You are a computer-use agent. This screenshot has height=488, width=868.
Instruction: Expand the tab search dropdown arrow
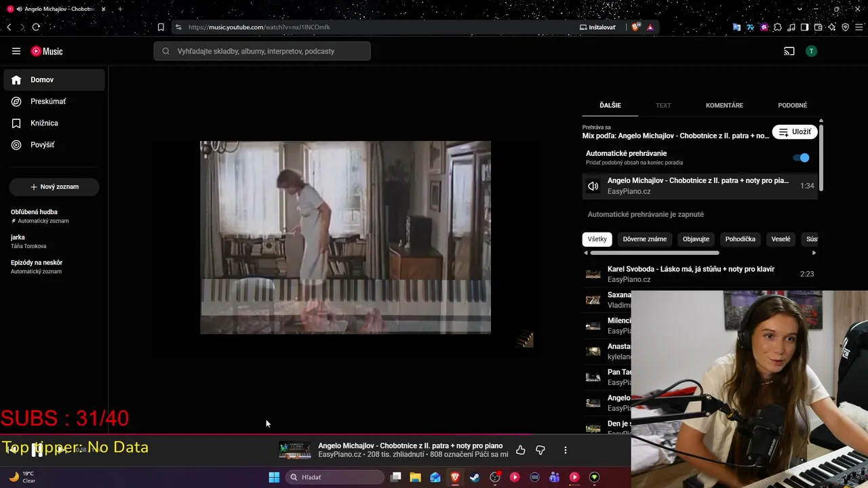(x=800, y=9)
